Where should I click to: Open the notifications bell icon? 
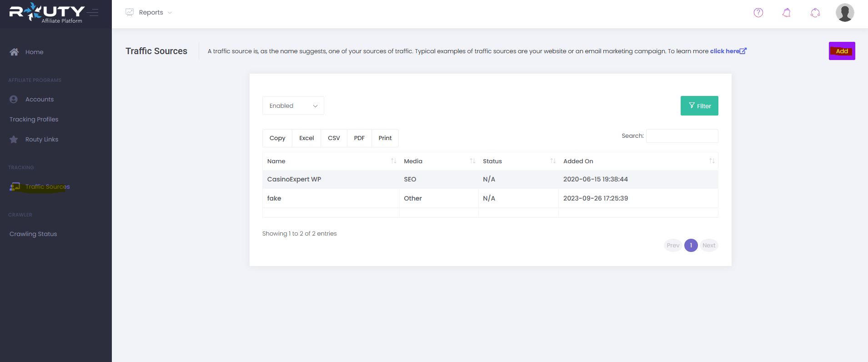(x=786, y=13)
